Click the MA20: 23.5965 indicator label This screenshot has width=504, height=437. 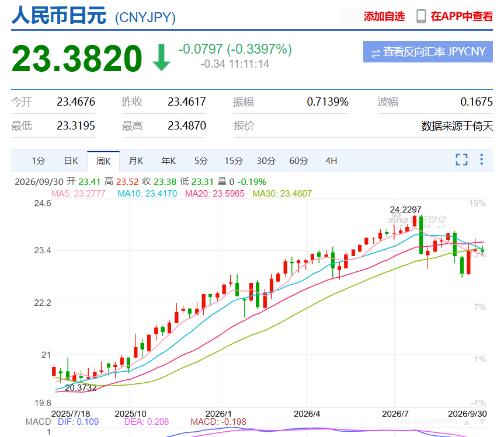pos(215,194)
